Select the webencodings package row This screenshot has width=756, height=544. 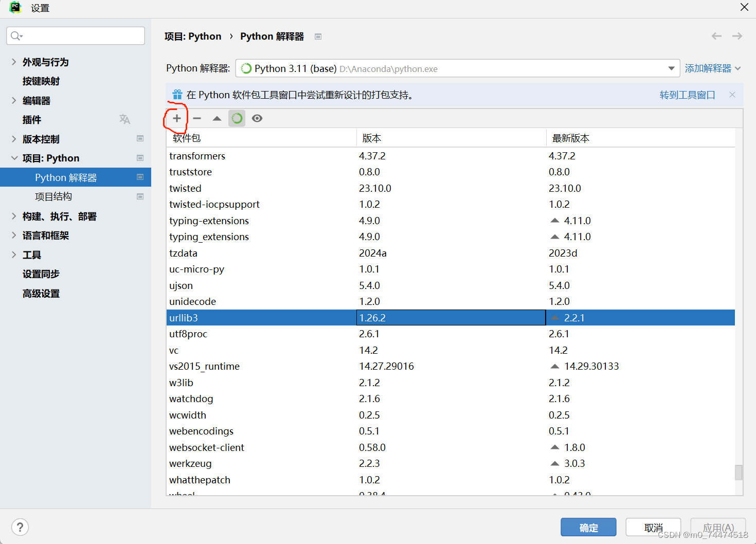[451, 431]
